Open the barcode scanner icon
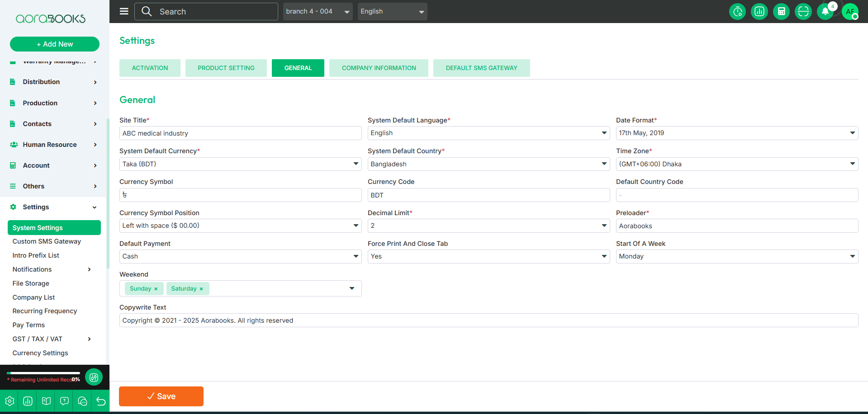This screenshot has height=414, width=868. [x=803, y=12]
